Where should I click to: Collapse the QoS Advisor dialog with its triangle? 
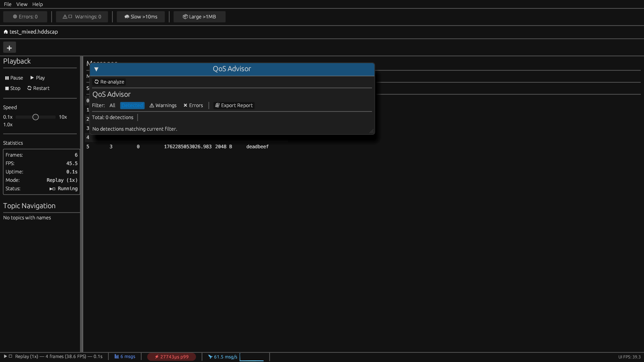coord(96,69)
